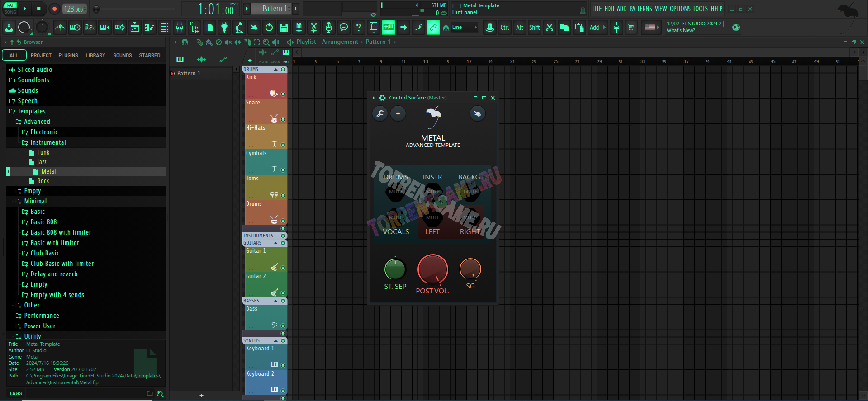Click the metronome icon in toolbar
This screenshot has width=868, height=401.
coord(60,28)
